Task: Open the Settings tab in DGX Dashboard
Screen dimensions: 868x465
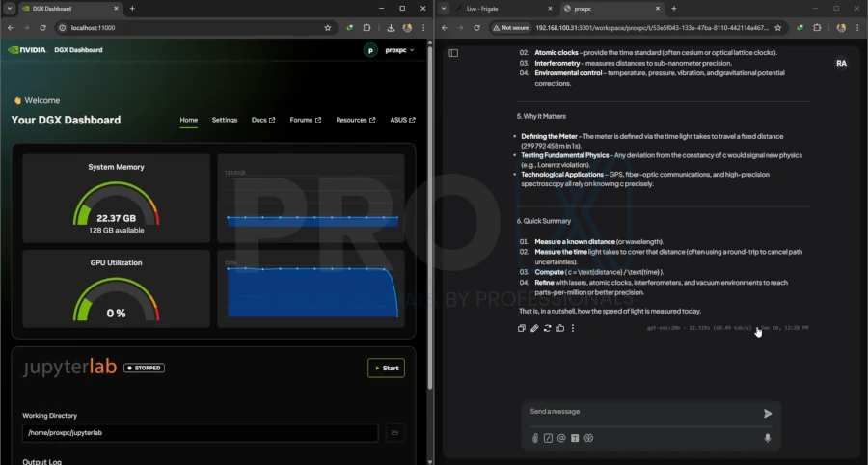Action: click(225, 120)
